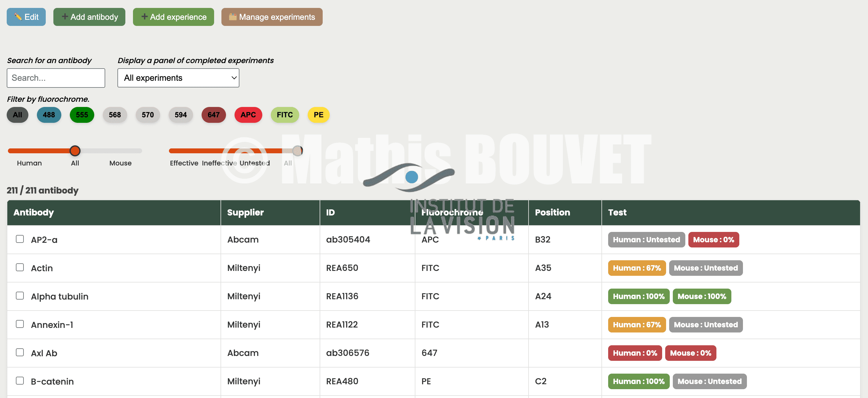The image size is (868, 398).
Task: Click the pencil icon on Edit button
Action: pos(18,17)
